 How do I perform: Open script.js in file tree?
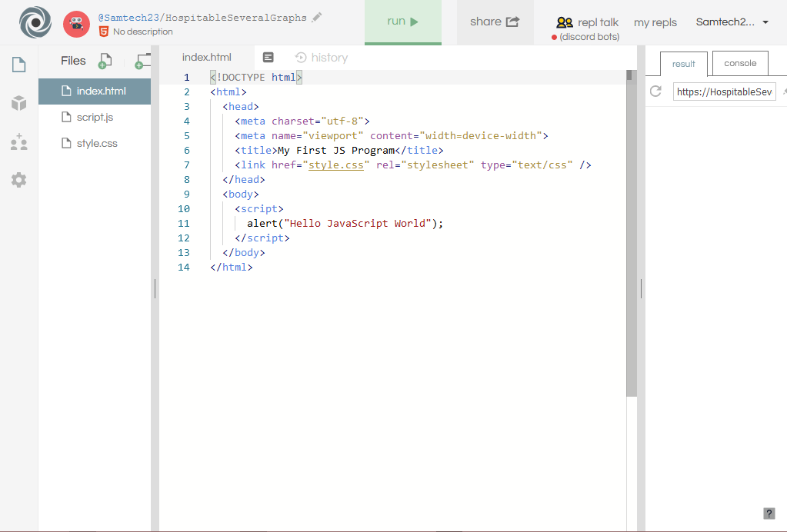coord(95,118)
